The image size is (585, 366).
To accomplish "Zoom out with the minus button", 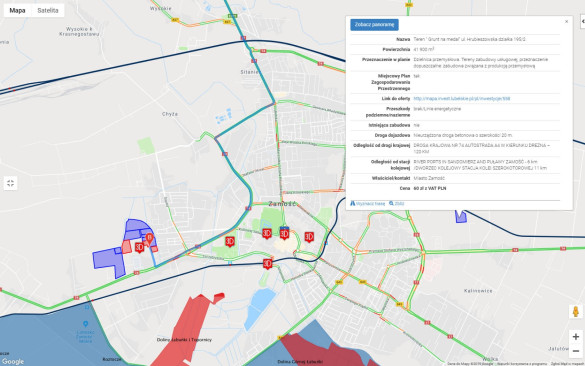I will [x=576, y=351].
